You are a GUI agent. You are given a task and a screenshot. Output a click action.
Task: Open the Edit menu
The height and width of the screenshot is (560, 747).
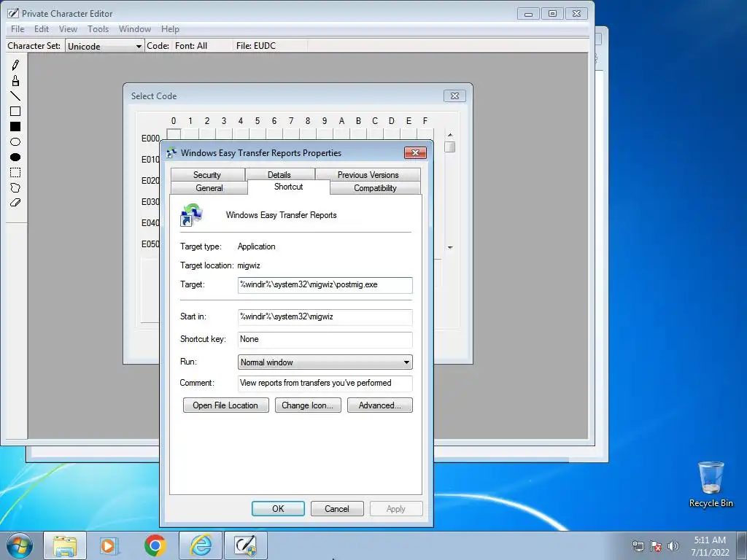click(x=42, y=29)
